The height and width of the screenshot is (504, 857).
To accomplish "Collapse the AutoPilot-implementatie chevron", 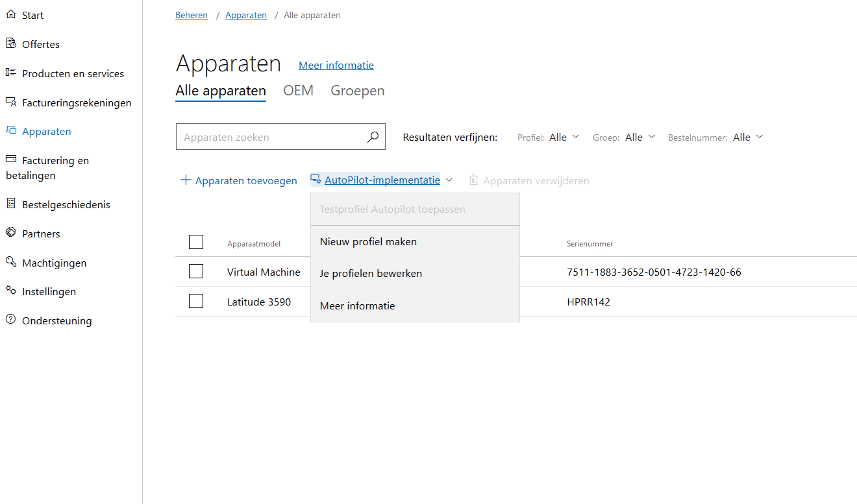I will pyautogui.click(x=449, y=180).
